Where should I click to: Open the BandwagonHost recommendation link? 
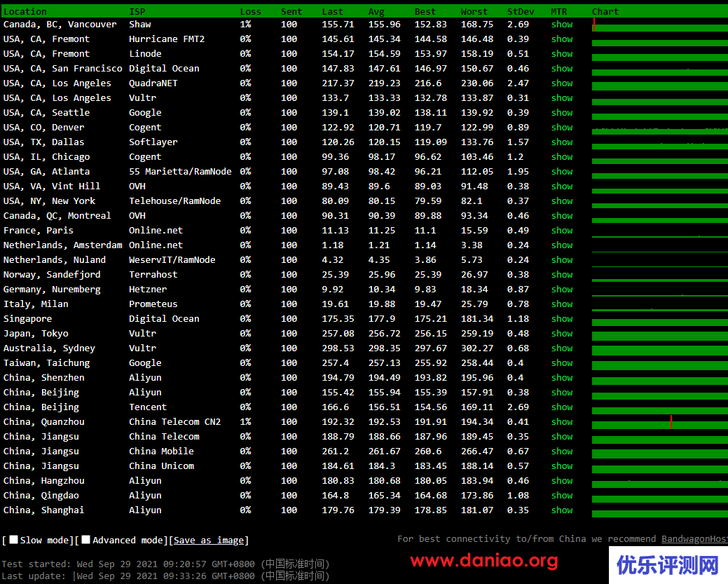(694, 539)
